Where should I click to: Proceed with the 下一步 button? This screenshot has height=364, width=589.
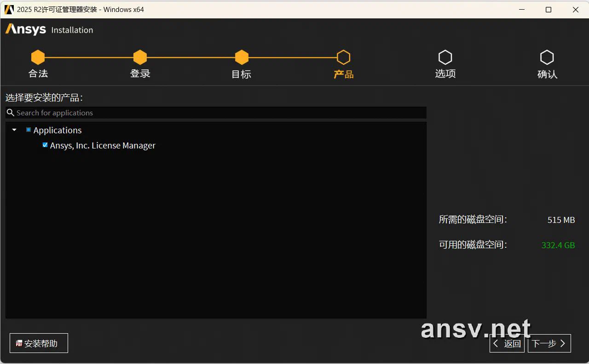(x=549, y=343)
